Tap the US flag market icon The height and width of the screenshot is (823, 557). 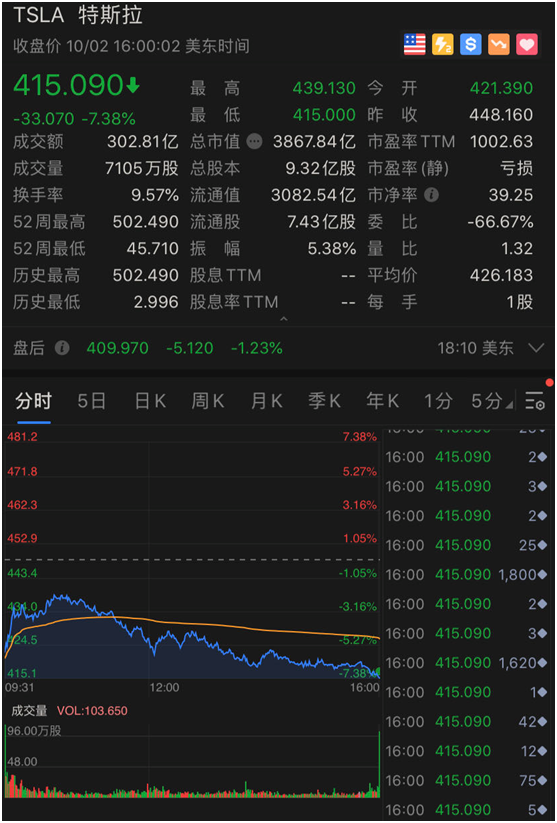click(x=415, y=45)
